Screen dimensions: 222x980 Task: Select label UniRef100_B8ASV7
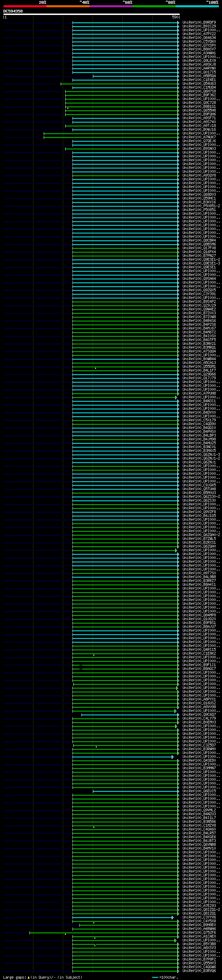click(199, 49)
